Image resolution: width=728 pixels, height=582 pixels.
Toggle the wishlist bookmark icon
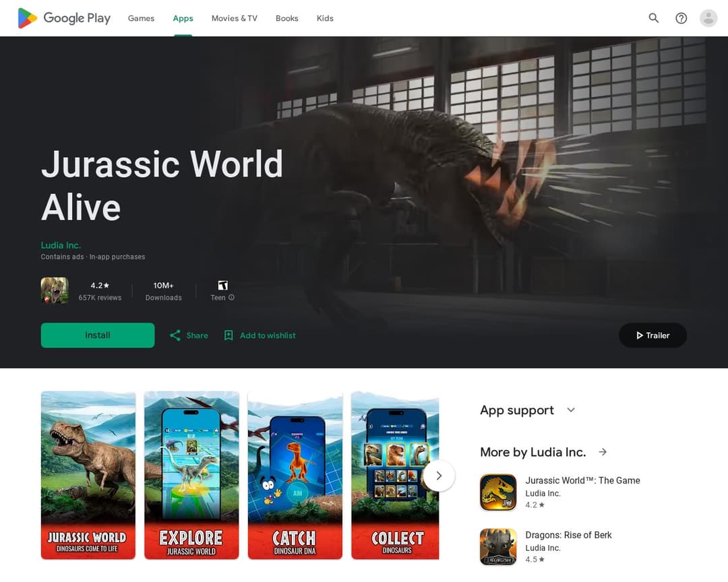click(229, 335)
